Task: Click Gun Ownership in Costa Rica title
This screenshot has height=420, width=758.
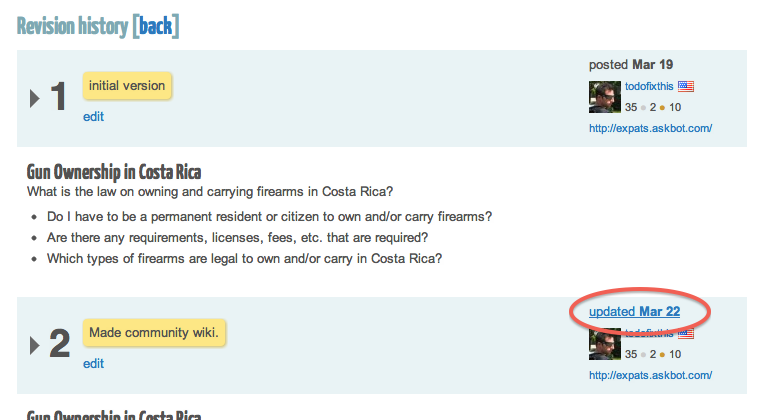Action: click(x=114, y=172)
